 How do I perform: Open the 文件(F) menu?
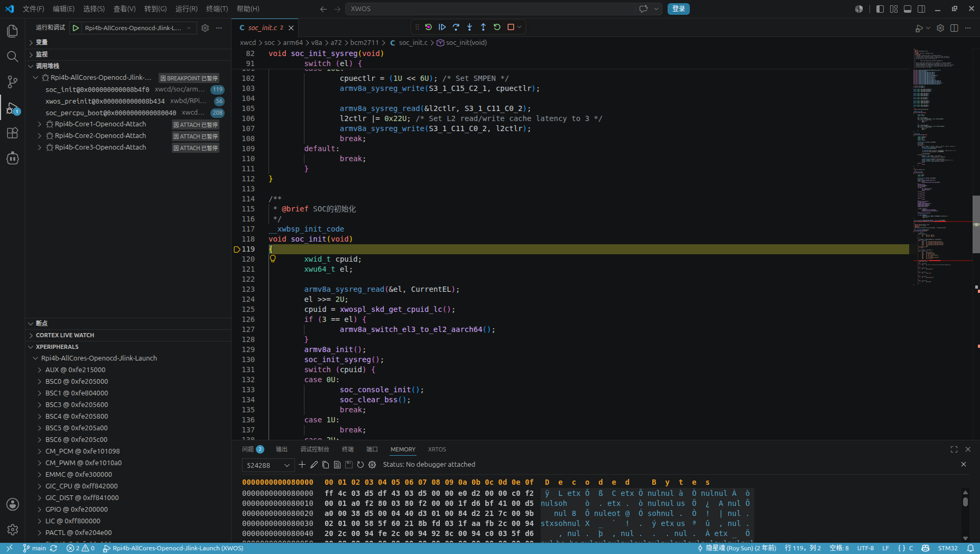coord(33,8)
